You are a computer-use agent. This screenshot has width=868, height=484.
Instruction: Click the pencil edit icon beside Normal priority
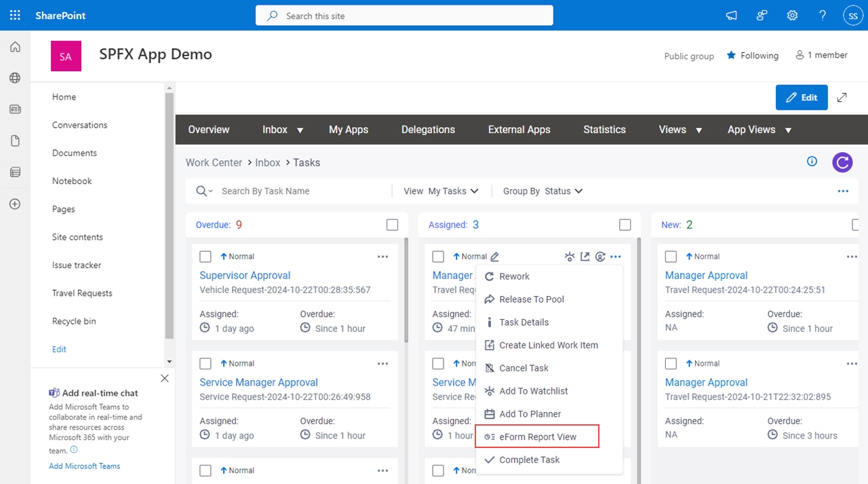click(495, 257)
